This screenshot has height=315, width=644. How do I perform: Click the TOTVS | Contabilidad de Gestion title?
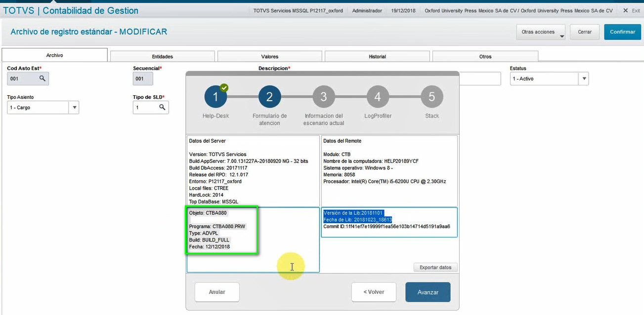pyautogui.click(x=71, y=10)
